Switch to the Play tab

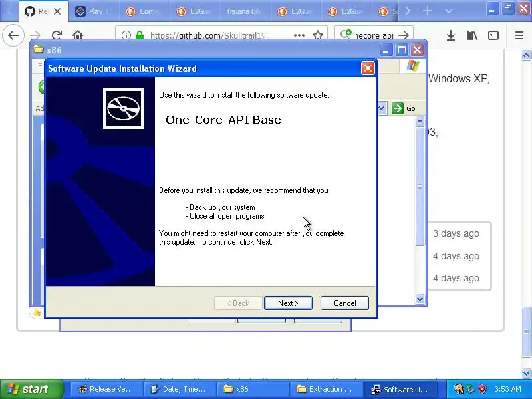pos(94,11)
